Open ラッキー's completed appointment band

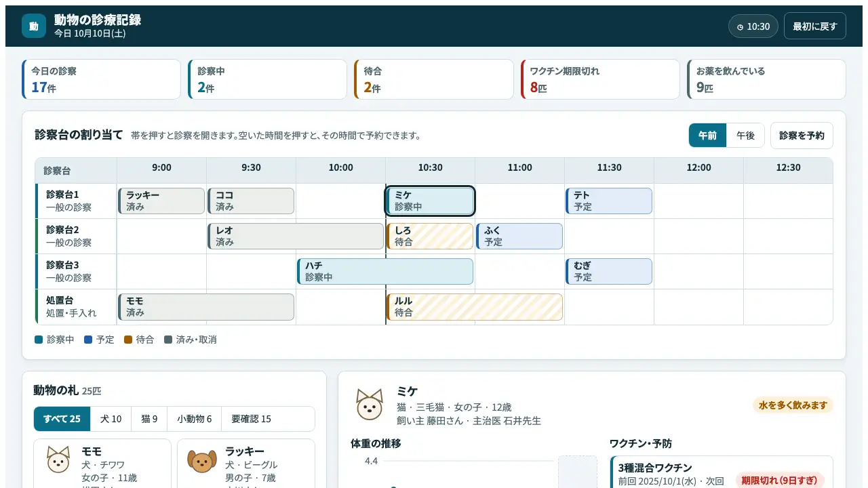pyautogui.click(x=161, y=201)
